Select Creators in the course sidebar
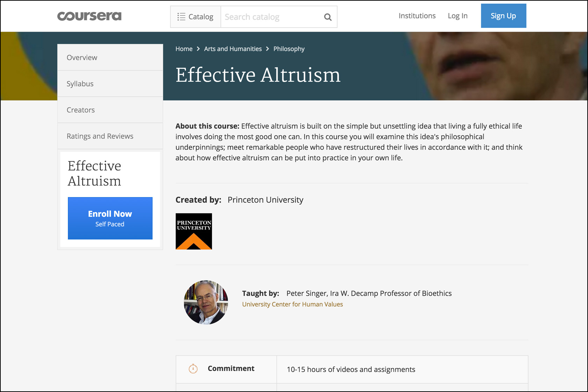The image size is (588, 392). pos(110,110)
